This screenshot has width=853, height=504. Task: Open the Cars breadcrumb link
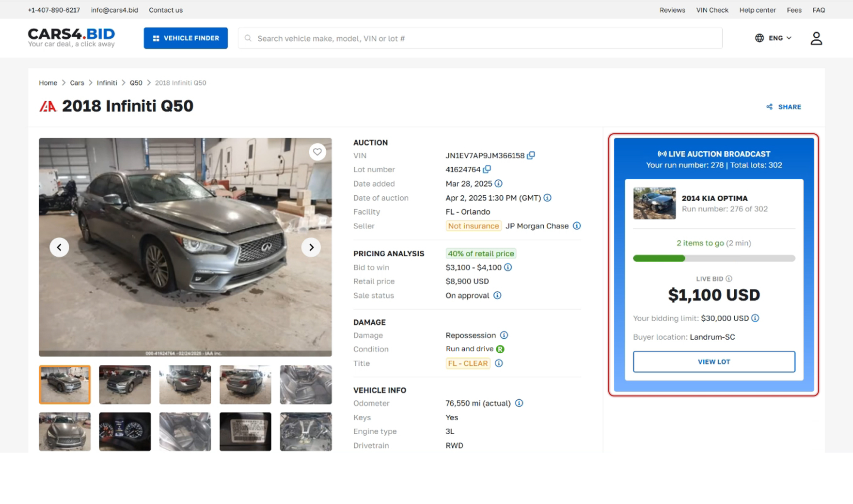pyautogui.click(x=77, y=83)
